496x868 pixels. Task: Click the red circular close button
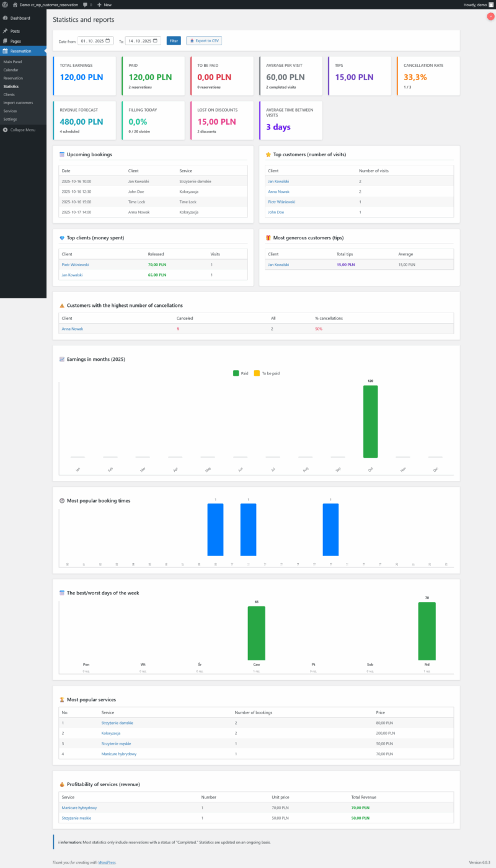(x=490, y=16)
